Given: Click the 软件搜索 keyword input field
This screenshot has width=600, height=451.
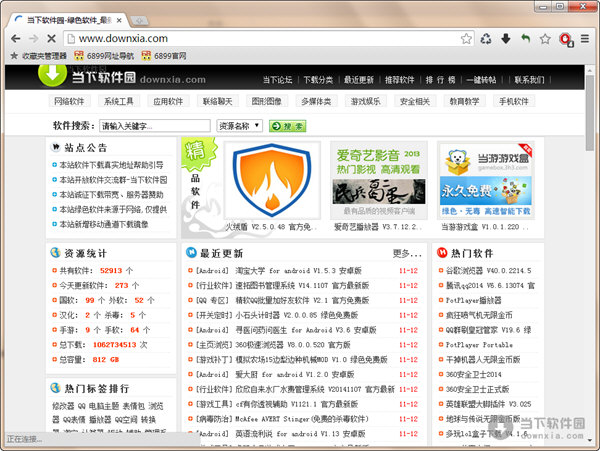Looking at the screenshot, I should click(x=155, y=126).
